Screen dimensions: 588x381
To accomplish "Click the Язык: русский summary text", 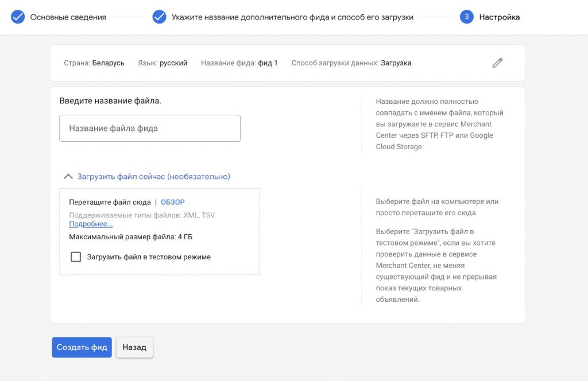I will point(163,63).
